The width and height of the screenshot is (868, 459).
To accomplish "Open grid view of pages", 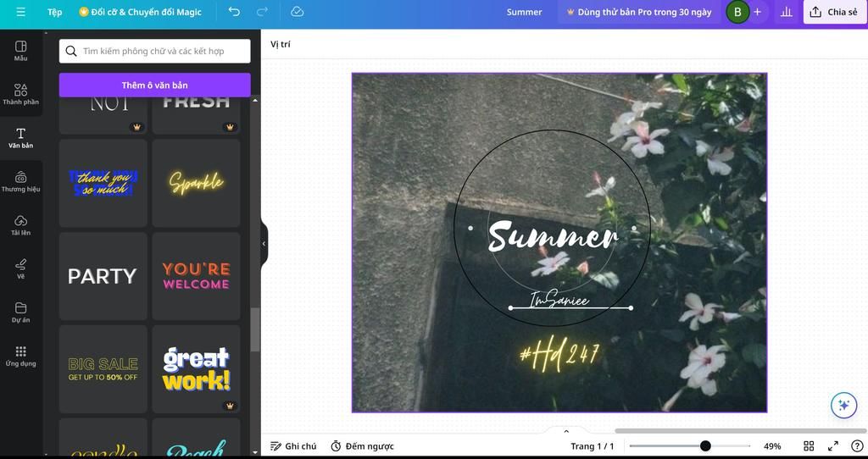I will click(x=809, y=446).
